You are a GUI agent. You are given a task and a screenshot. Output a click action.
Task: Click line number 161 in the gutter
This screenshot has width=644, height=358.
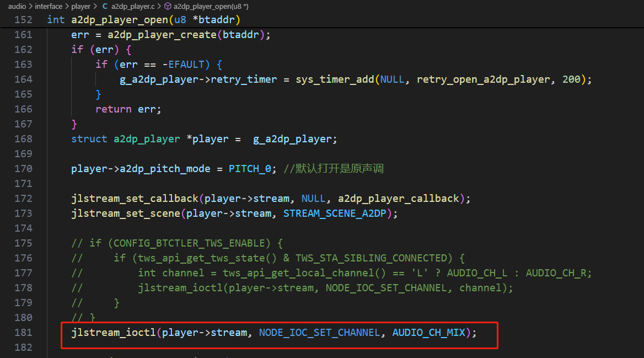(23, 35)
